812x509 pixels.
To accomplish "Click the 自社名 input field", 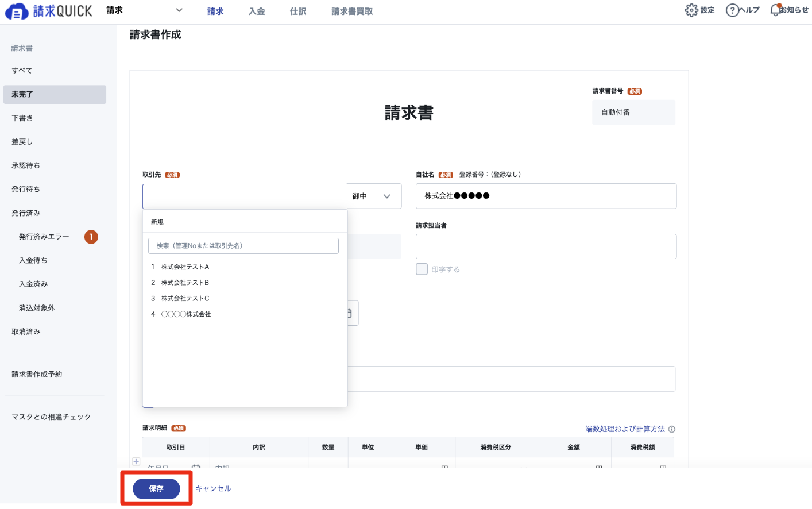I will 546,196.
